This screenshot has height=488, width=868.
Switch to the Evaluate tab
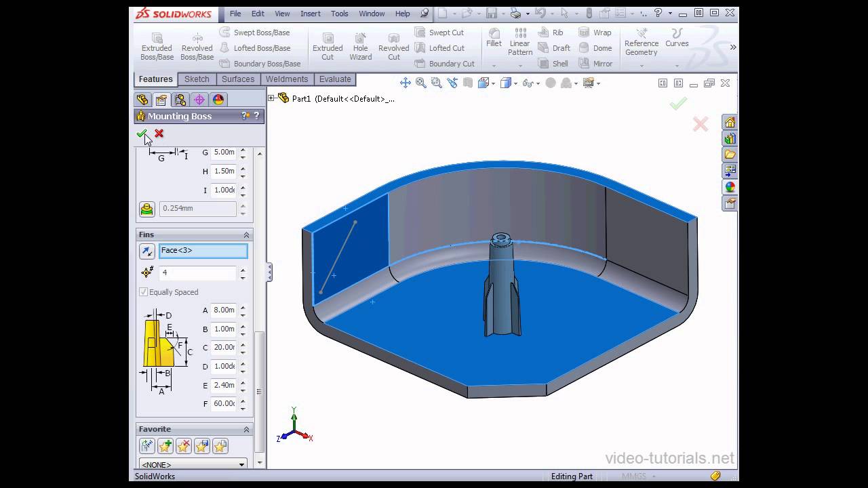click(335, 79)
